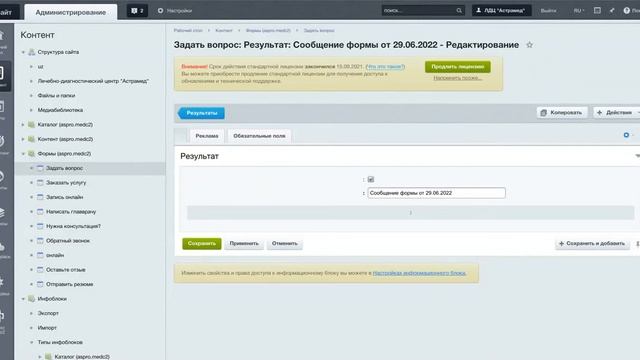Click the help question mark icon
640x360 pixels.
[627, 11]
